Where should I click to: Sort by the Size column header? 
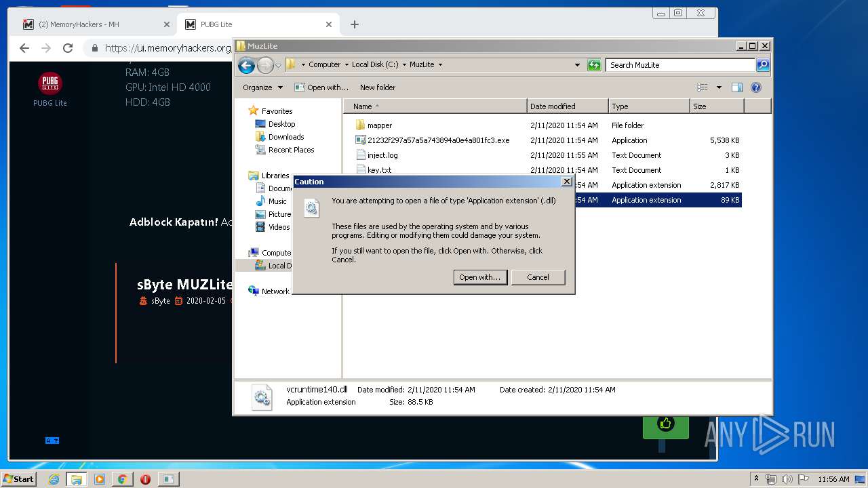click(717, 106)
